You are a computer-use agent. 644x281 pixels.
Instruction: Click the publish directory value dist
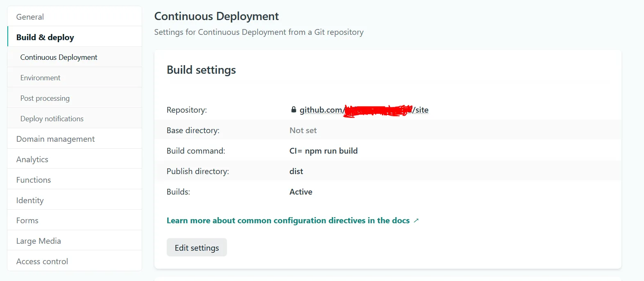(x=296, y=171)
